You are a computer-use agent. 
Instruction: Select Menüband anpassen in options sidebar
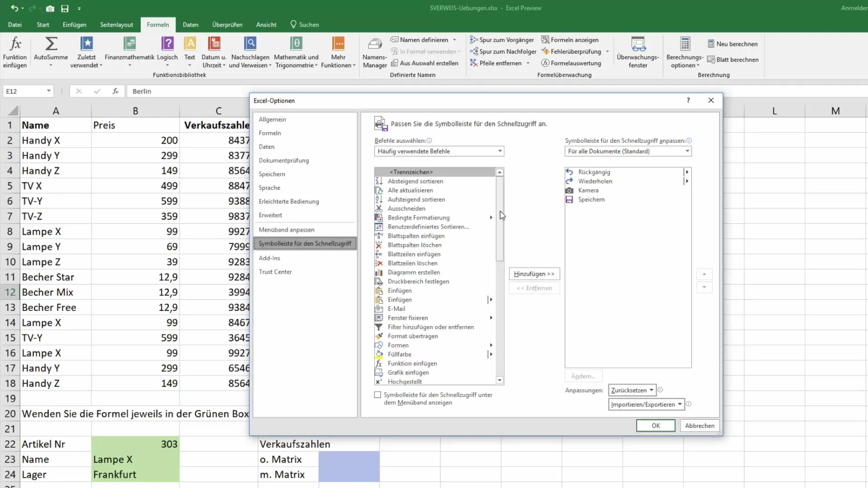(305, 230)
